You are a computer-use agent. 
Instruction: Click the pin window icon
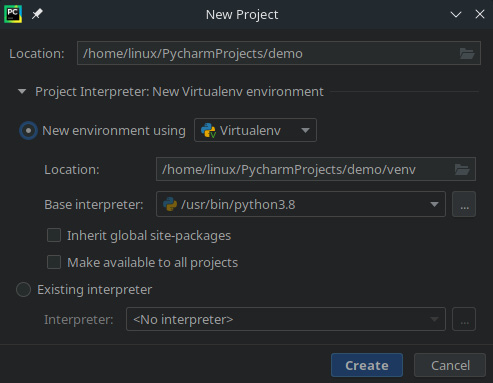click(37, 14)
